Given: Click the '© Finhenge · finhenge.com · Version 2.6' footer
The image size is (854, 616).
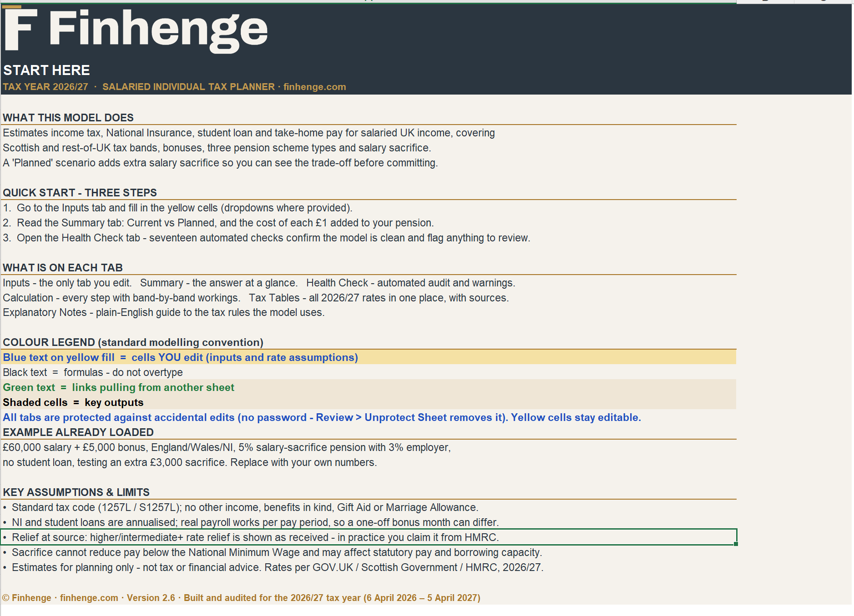Looking at the screenshot, I should point(242,598).
